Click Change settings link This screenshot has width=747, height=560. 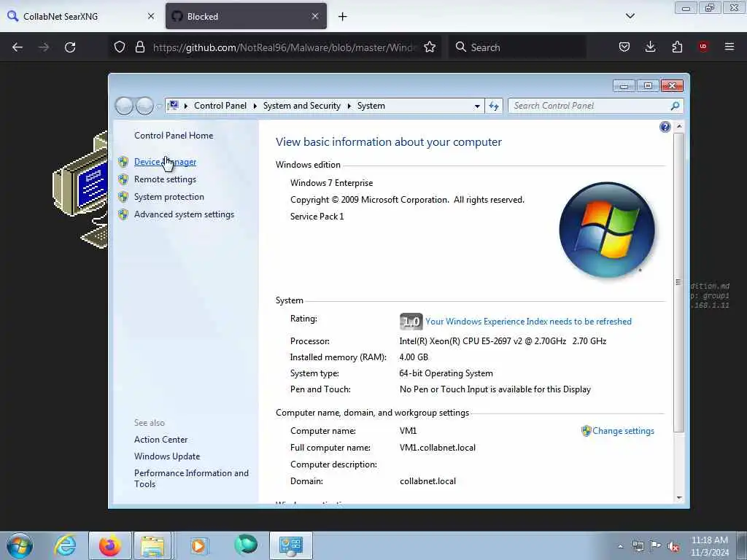pyautogui.click(x=623, y=431)
